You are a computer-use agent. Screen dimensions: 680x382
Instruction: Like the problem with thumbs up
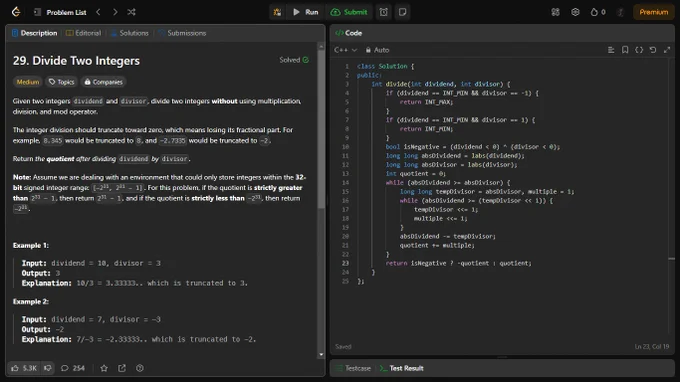pos(24,368)
